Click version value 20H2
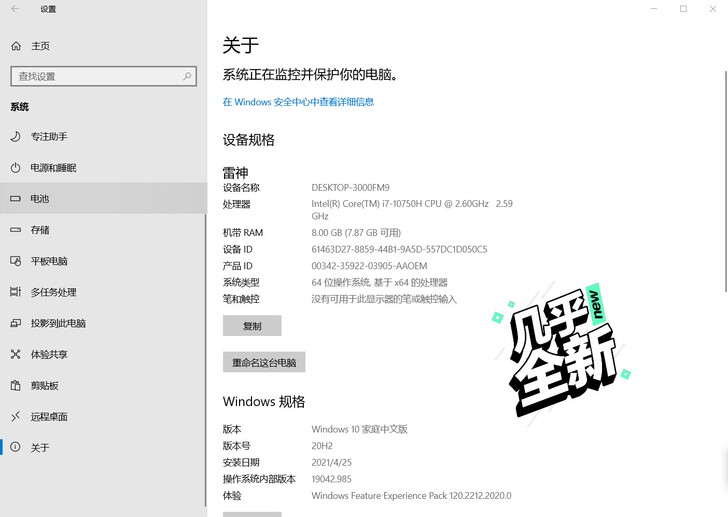The image size is (728, 517). click(322, 446)
